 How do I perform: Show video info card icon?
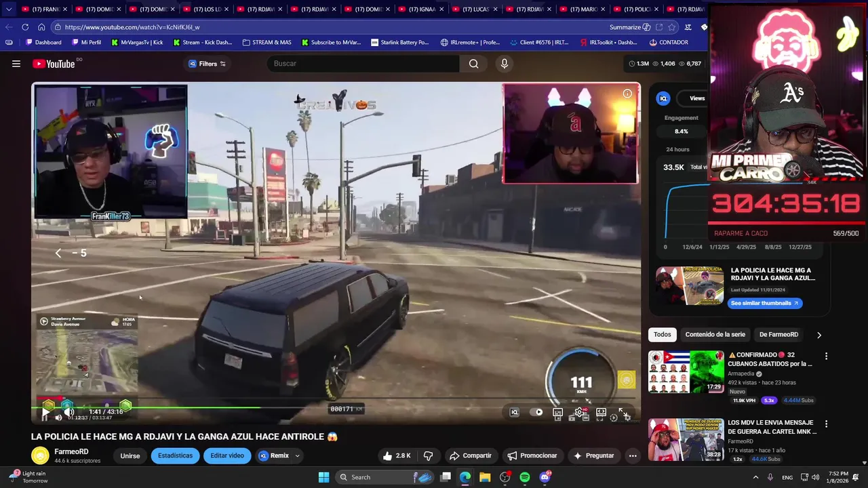pyautogui.click(x=627, y=94)
